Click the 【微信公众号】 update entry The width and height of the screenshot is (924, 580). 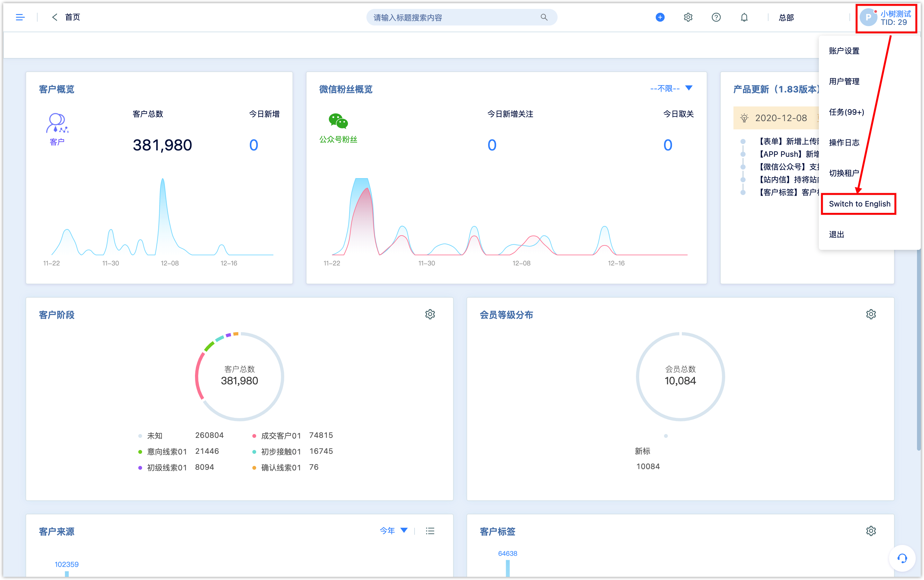(x=788, y=167)
